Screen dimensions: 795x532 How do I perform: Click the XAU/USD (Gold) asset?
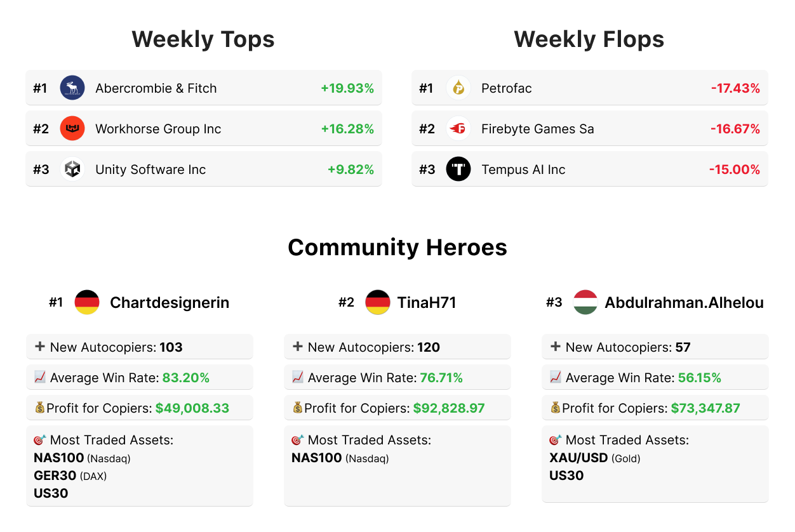coord(594,458)
